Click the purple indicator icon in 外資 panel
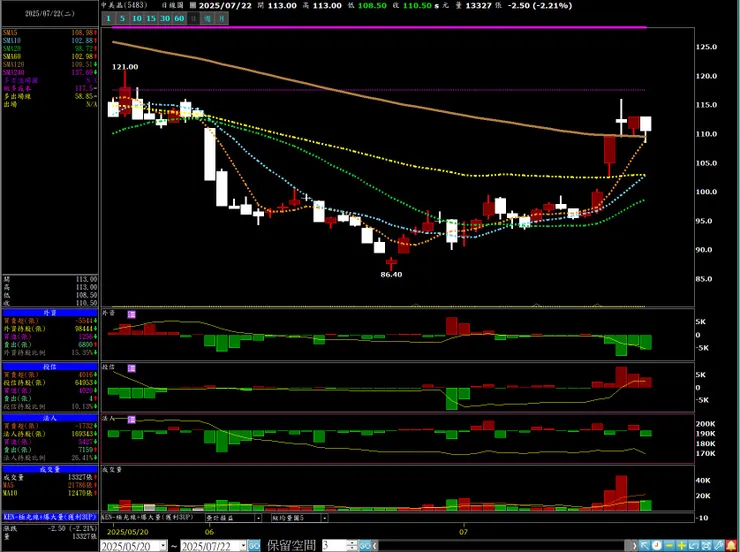The width and height of the screenshot is (740, 552). point(132,314)
